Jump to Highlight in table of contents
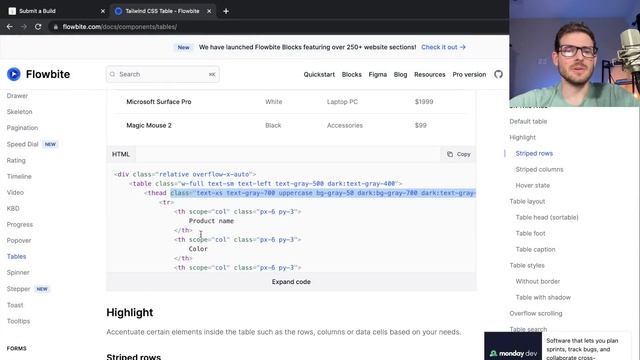Viewport: 640px width, 360px height. 522,137
